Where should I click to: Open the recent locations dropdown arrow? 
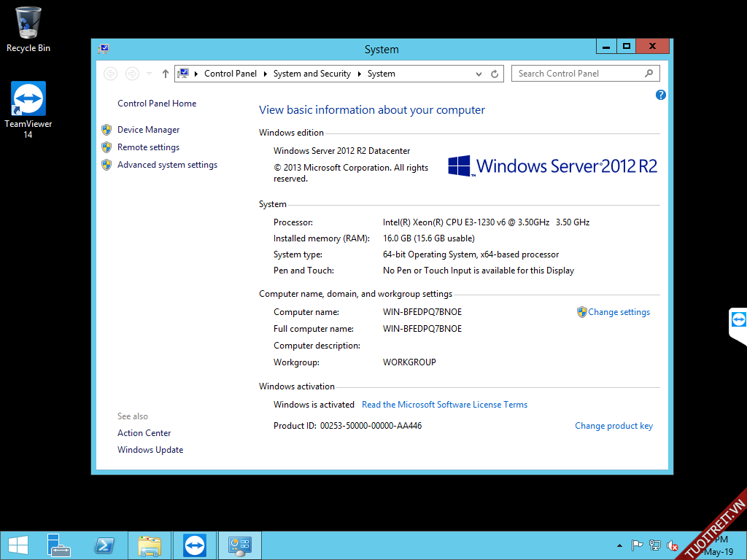coord(150,74)
